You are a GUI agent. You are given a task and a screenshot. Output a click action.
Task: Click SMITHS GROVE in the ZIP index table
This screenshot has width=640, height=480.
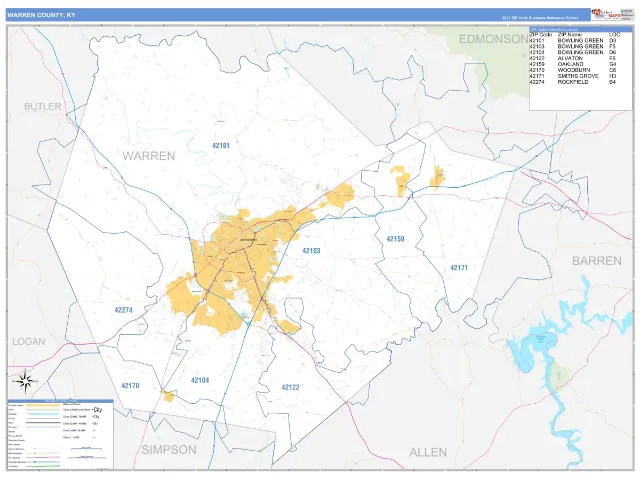point(578,76)
